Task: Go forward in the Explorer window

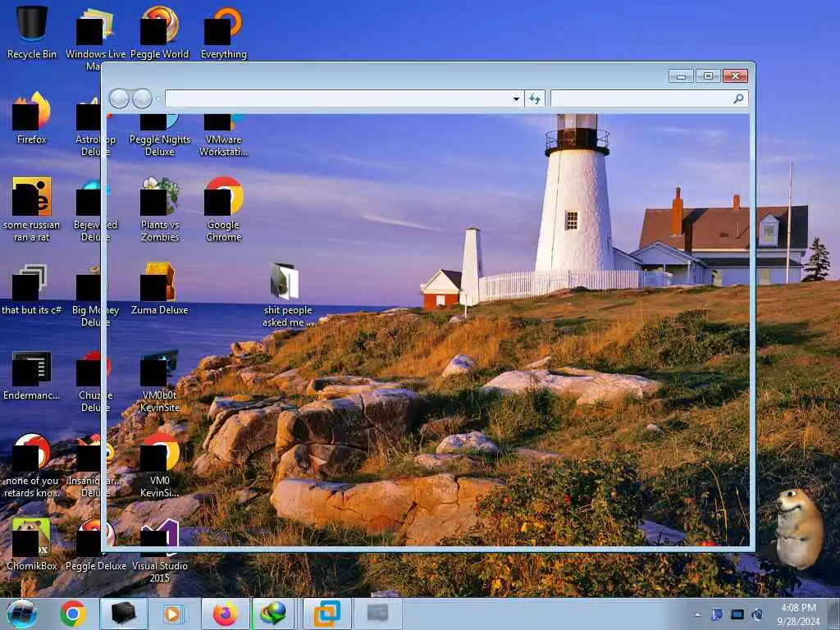Action: tap(142, 98)
